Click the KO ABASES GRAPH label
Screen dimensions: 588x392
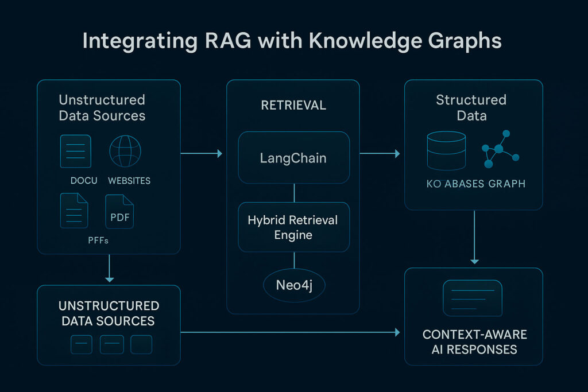(x=476, y=184)
